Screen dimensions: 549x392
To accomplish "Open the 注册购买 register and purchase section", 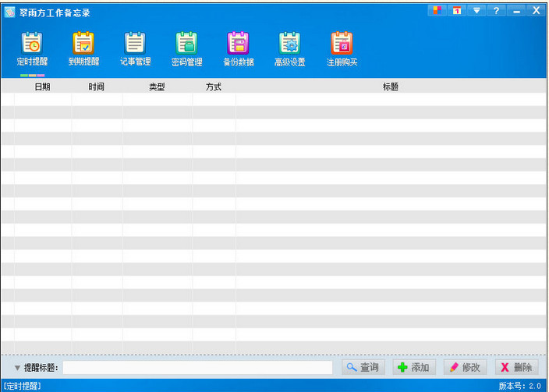I will tap(342, 49).
